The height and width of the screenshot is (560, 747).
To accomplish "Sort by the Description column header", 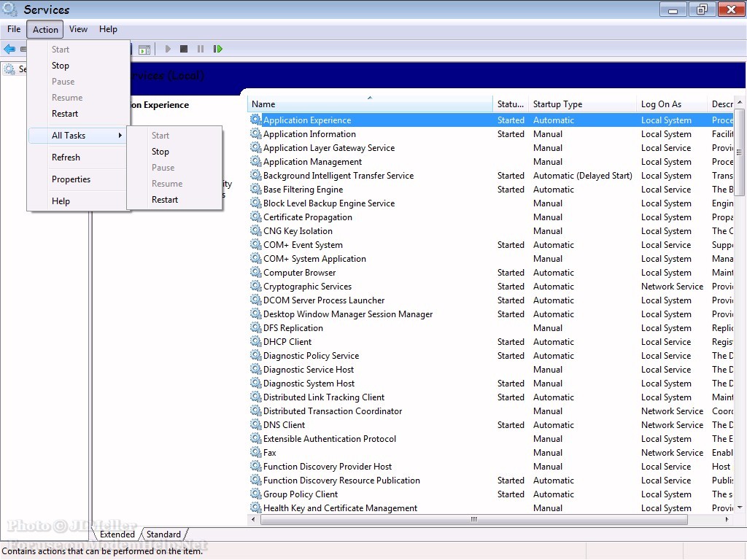I will pos(721,104).
